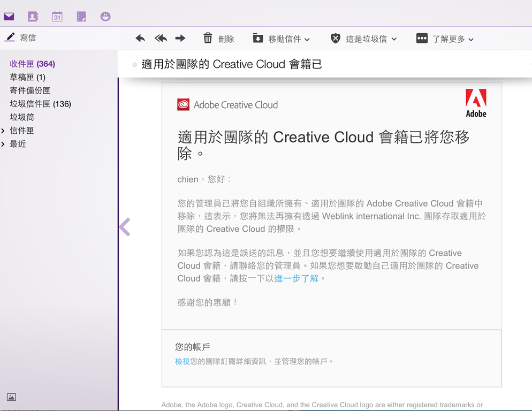Viewport: 532px width, 411px height.
Task: Toggle the unread dot beside the subject
Action: [x=135, y=64]
